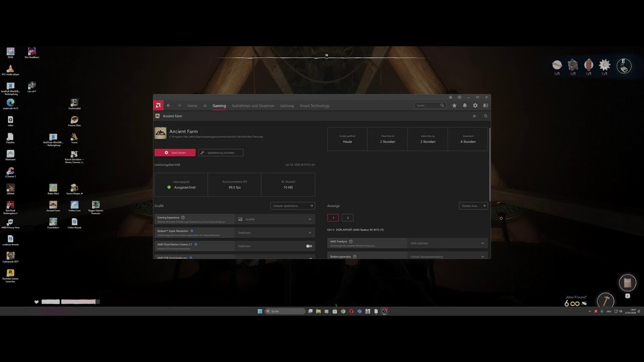644x362 pixels.
Task: Go forward with the right arrow
Action: tap(179, 106)
